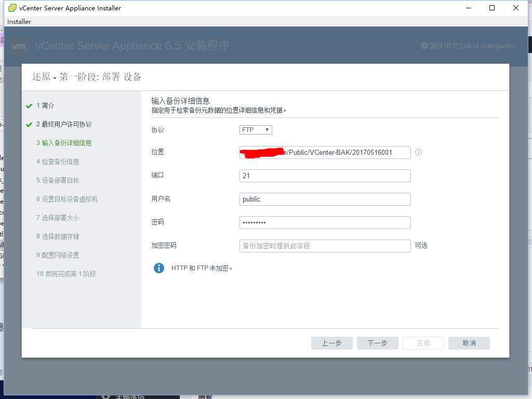The height and width of the screenshot is (399, 532).
Task: Click the disabled 完成 finish button
Action: pyautogui.click(x=423, y=343)
